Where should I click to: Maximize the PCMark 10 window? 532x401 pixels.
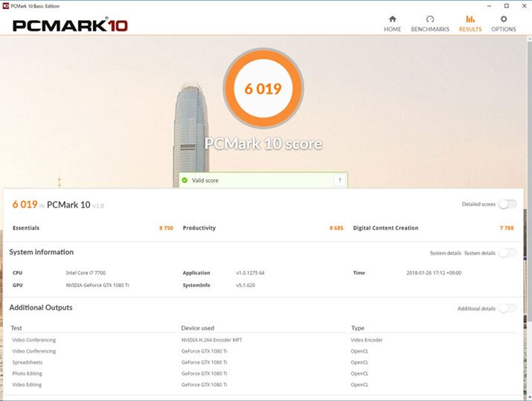pos(507,6)
